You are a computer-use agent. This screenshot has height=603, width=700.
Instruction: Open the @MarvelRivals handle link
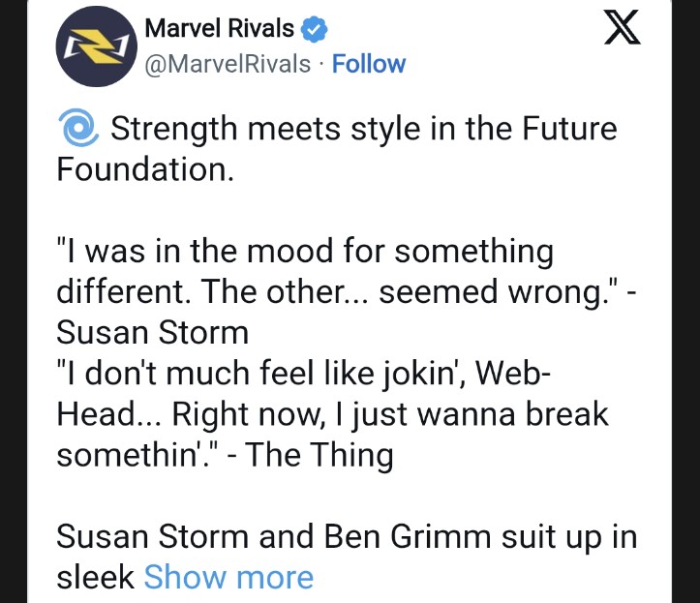[228, 64]
